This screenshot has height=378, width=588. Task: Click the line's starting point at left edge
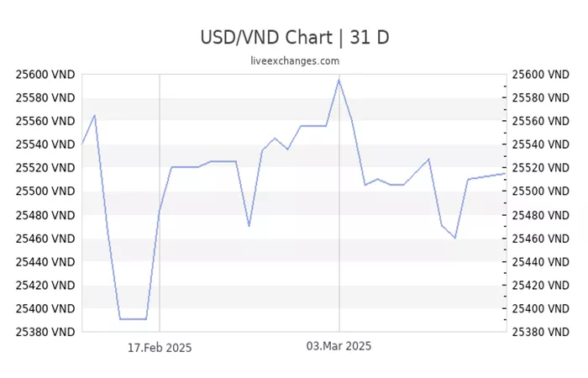(82, 144)
